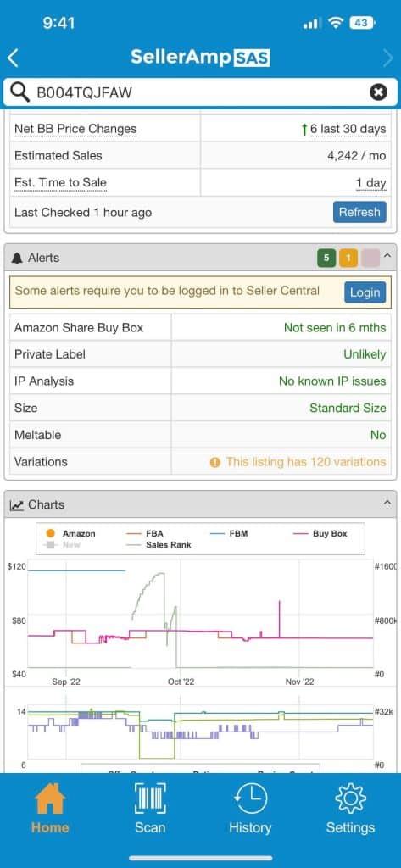Log in to Seller Central
The width and height of the screenshot is (401, 868).
pos(365,292)
